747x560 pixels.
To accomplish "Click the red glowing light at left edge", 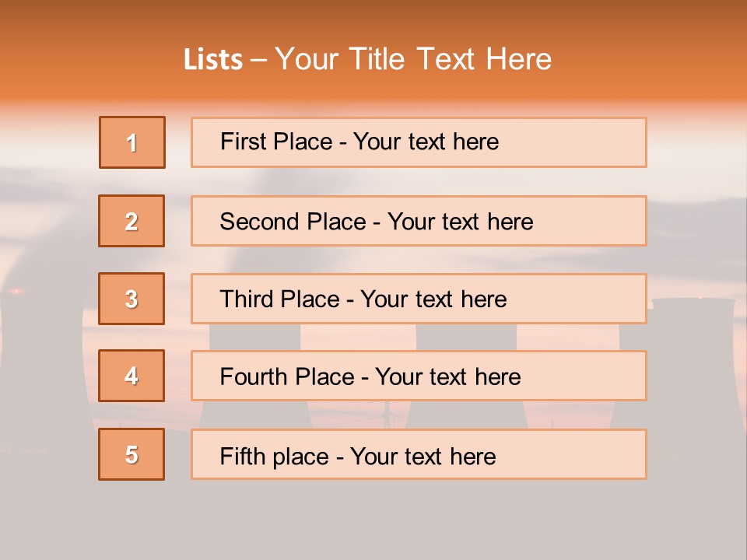I will point(15,291).
